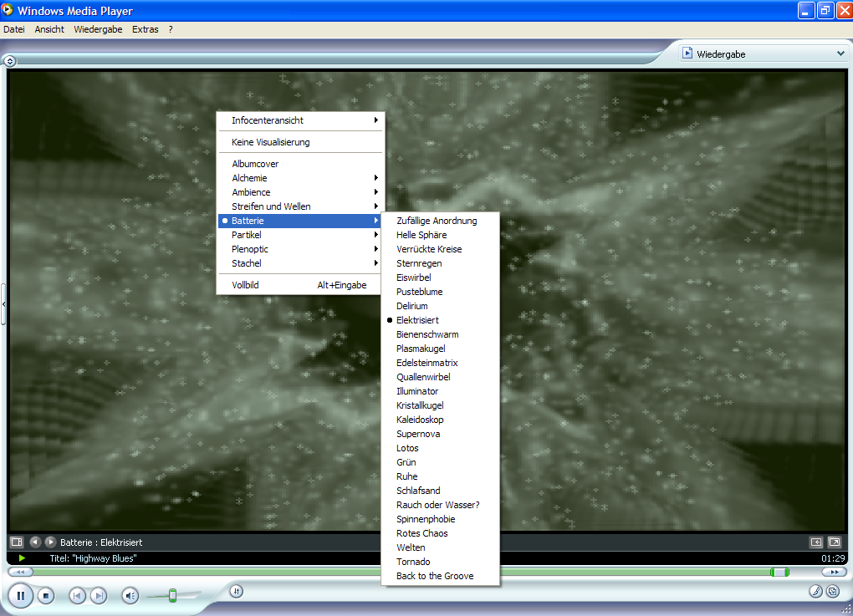This screenshot has width=853, height=616.
Task: Pick Back to the Groove preset
Action: click(x=440, y=575)
